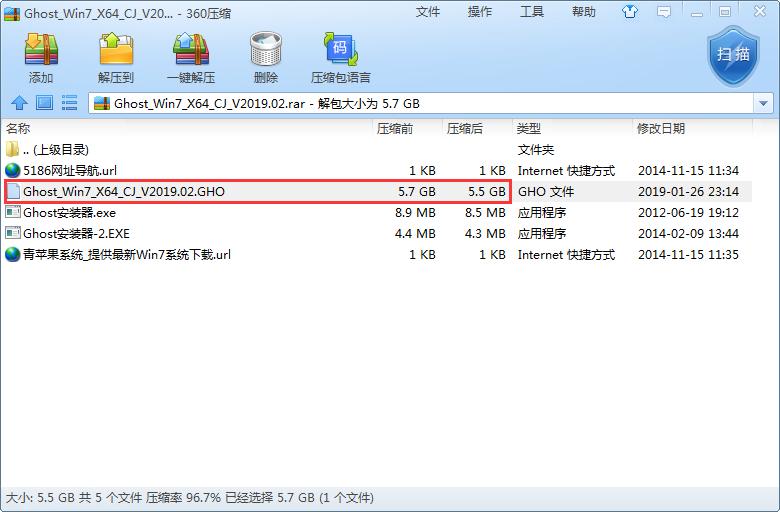
Task: Click date 2012-06-19 19:12
Action: [x=688, y=212]
